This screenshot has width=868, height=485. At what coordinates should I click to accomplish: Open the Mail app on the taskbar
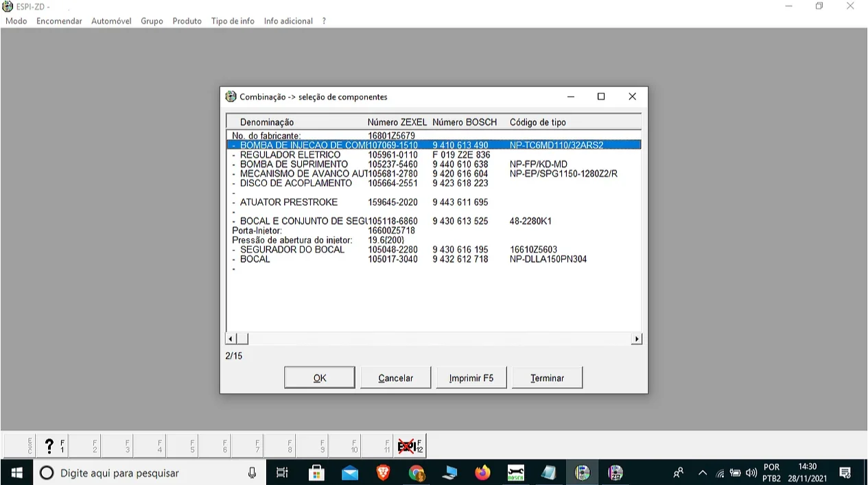(350, 473)
